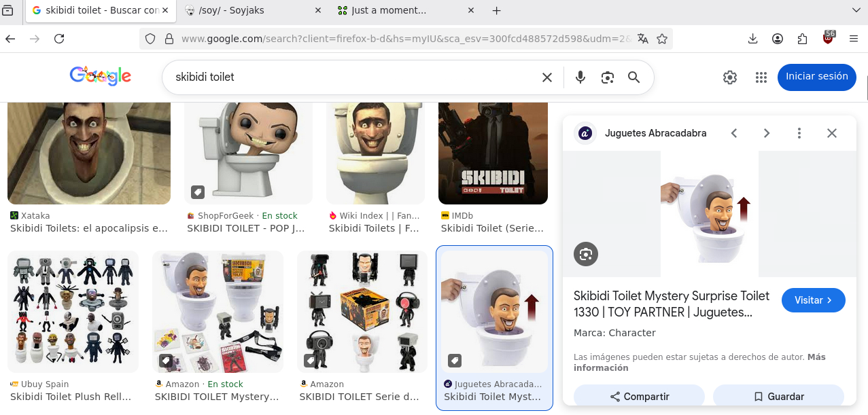Viewport: 868px width, 415px height.
Task: Expand list all tabs dropdown
Action: tap(855, 10)
